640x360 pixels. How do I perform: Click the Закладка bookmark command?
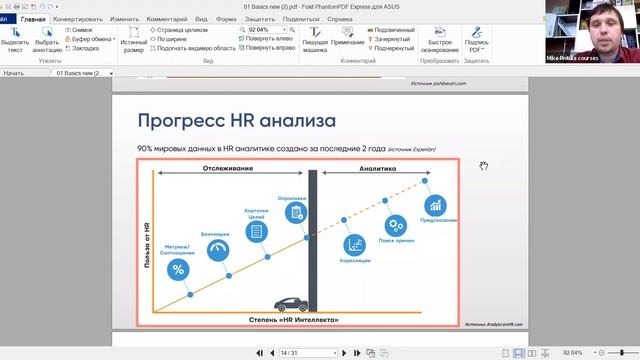click(82, 48)
